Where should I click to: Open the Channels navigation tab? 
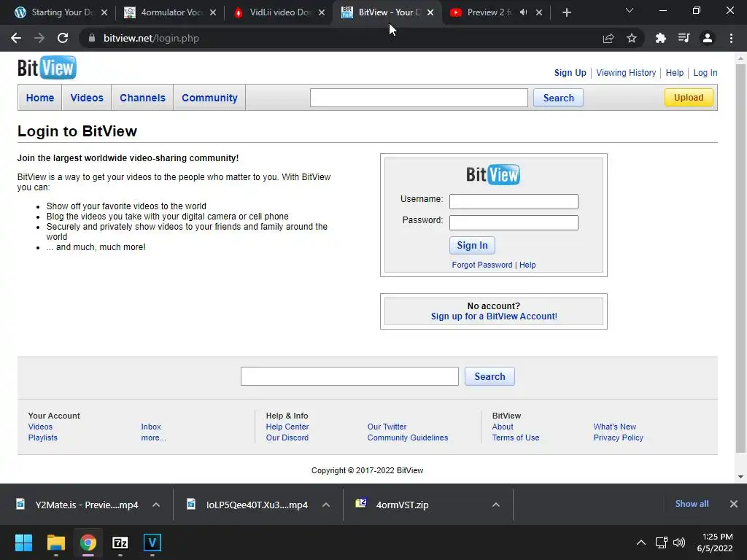(x=142, y=98)
